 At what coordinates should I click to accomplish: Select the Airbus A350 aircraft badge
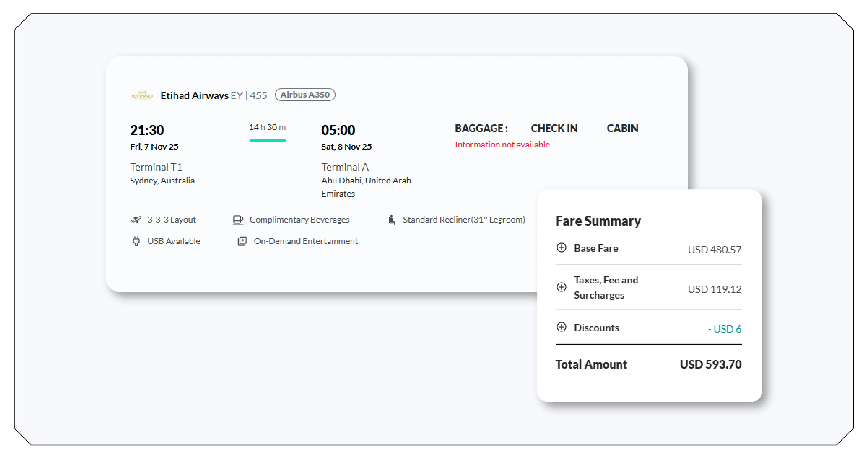click(x=305, y=95)
